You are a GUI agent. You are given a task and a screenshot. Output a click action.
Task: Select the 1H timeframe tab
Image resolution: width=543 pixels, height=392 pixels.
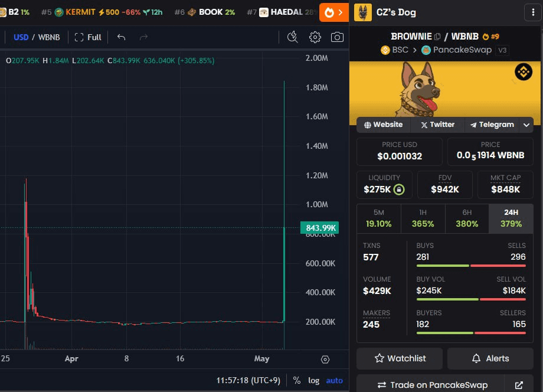click(423, 218)
